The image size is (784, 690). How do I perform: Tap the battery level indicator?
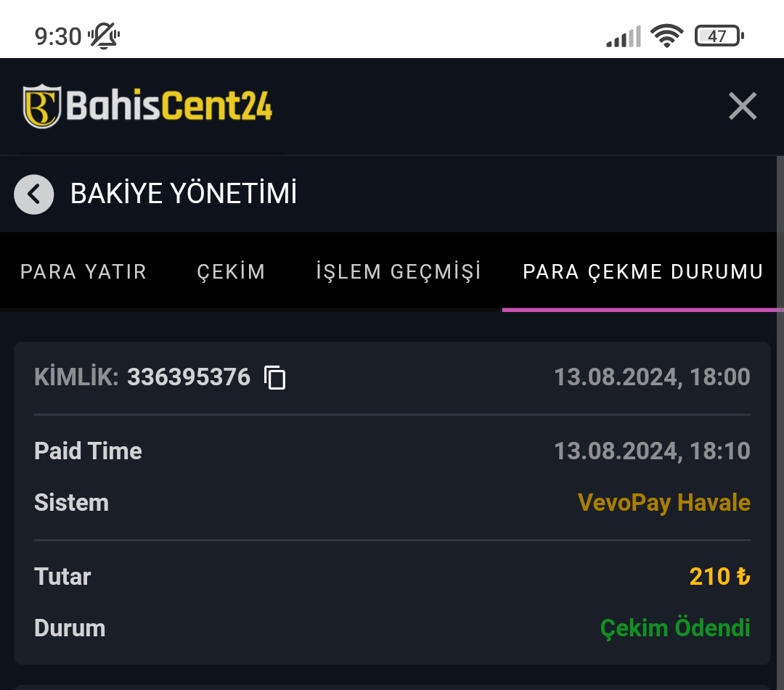pyautogui.click(x=718, y=36)
